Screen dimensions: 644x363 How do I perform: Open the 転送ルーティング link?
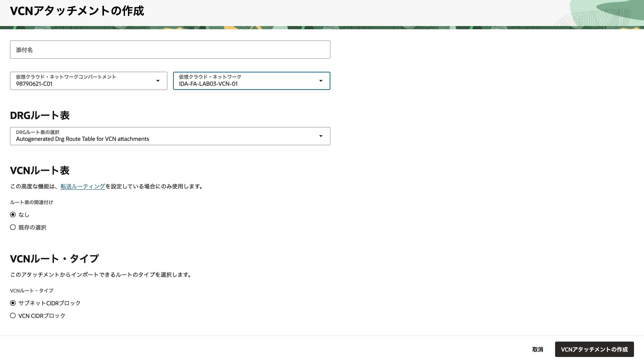[x=83, y=186]
